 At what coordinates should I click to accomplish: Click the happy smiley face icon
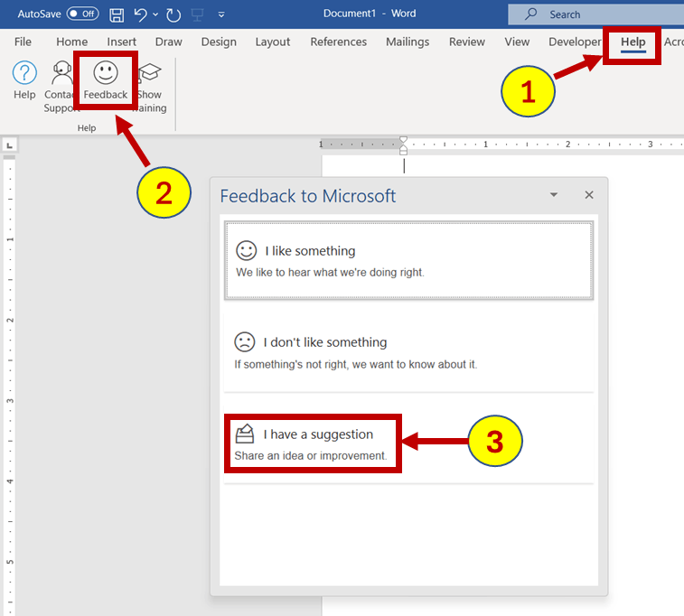pyautogui.click(x=246, y=251)
